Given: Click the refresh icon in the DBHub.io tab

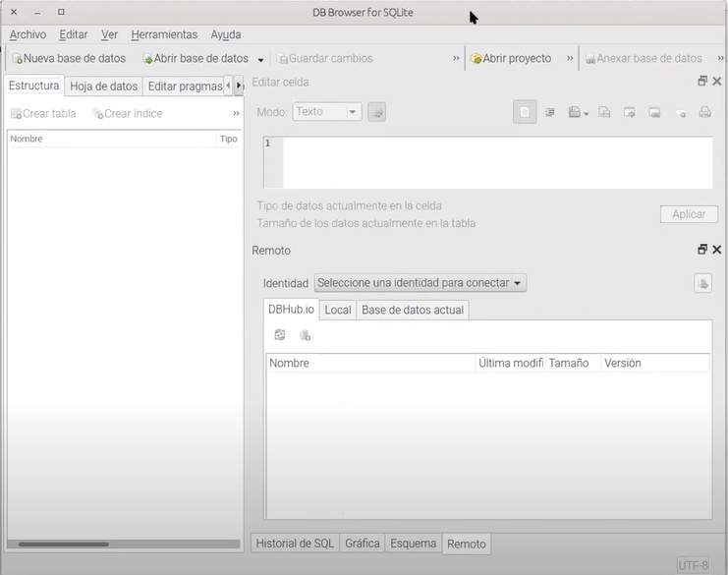Looking at the screenshot, I should pyautogui.click(x=279, y=335).
